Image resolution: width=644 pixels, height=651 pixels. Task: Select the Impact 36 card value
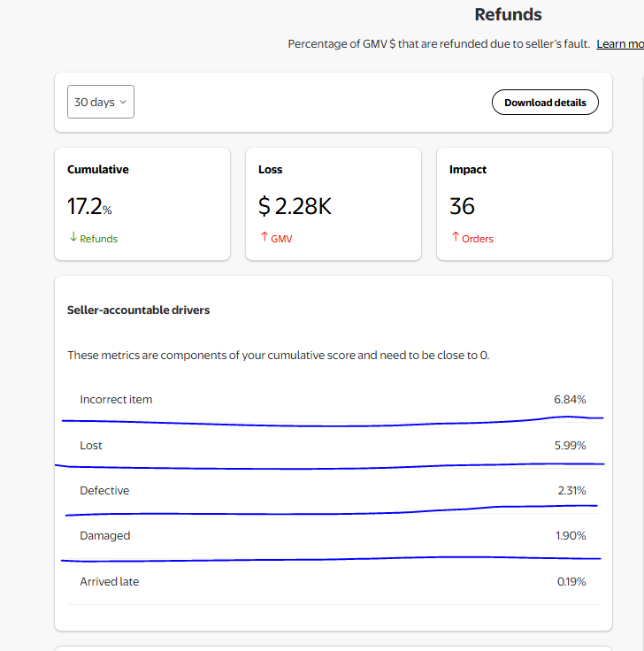[x=462, y=207]
